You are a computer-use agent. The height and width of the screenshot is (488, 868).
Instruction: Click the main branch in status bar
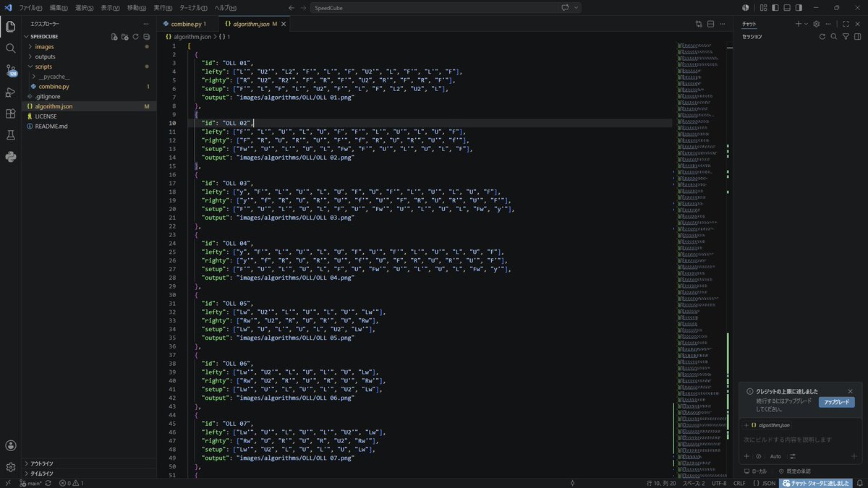point(30,483)
